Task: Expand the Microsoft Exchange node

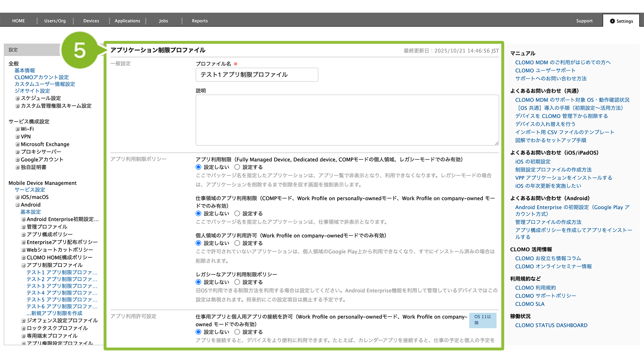Action: 17,144
